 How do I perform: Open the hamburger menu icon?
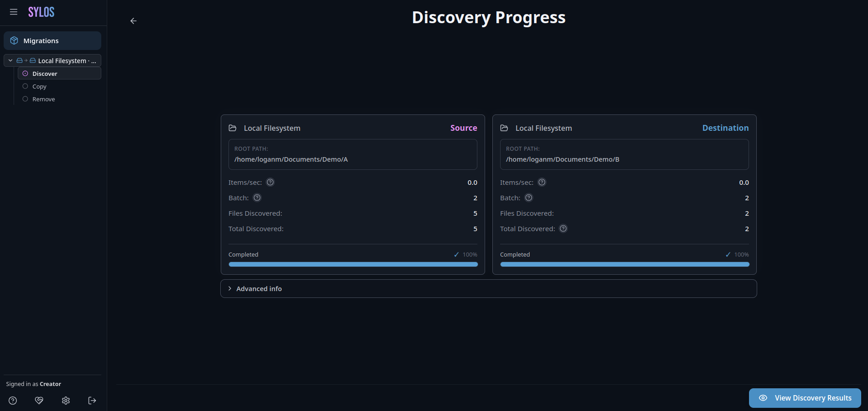click(x=14, y=12)
